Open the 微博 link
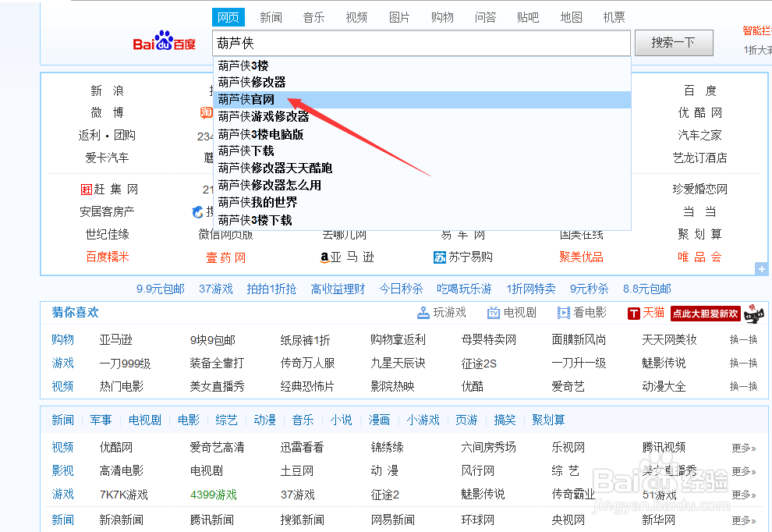This screenshot has width=772, height=532. (107, 113)
